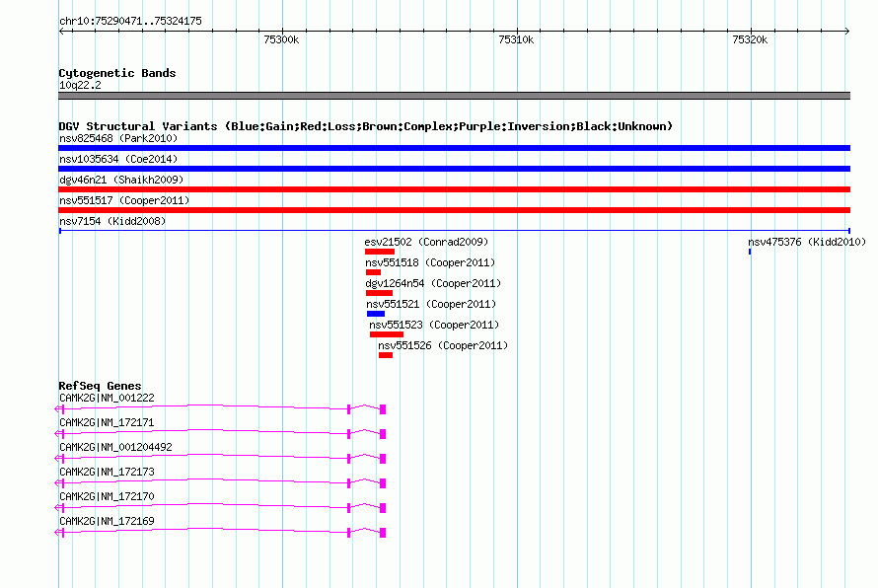The height and width of the screenshot is (588, 878).
Task: Select the esv21502 (Conrad2009) red segment
Action: pyautogui.click(x=380, y=252)
